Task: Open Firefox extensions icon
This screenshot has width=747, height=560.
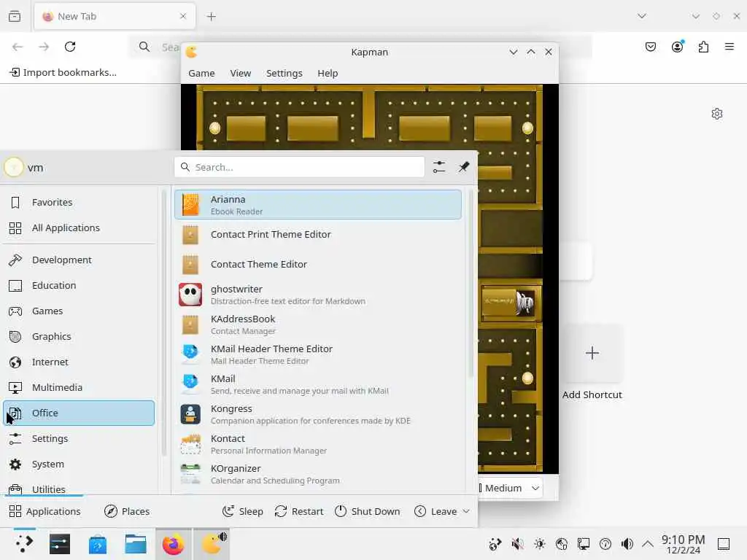Action: click(x=704, y=47)
